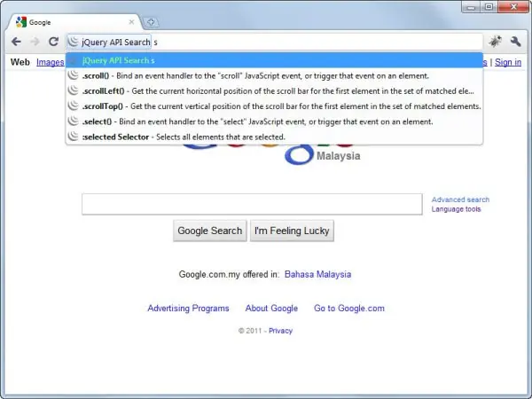The width and height of the screenshot is (532, 399).
Task: Choose the .scrollLeft() suggestion
Action: (274, 91)
